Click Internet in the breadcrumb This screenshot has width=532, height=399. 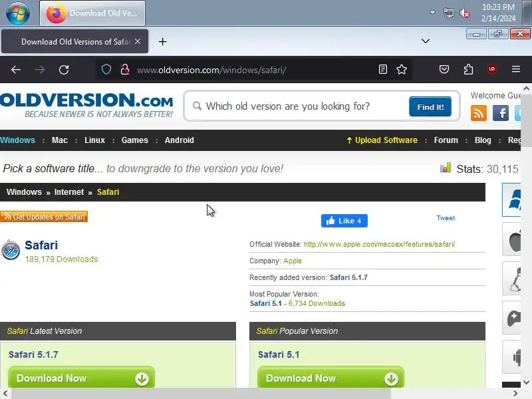click(69, 192)
